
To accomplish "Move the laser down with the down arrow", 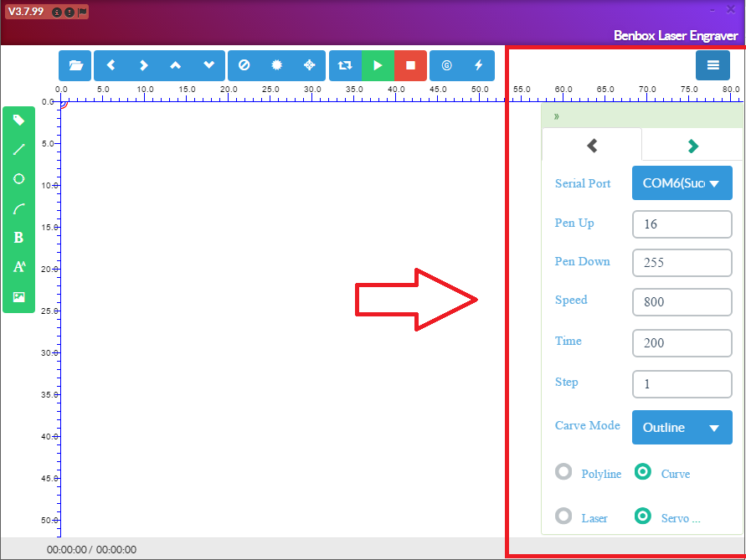I will click(208, 65).
